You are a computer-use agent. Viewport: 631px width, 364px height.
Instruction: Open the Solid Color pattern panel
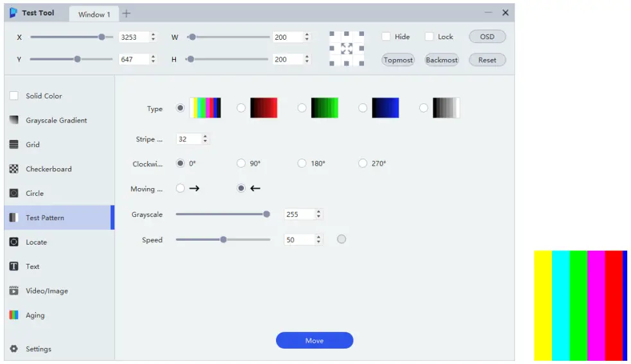(59, 96)
